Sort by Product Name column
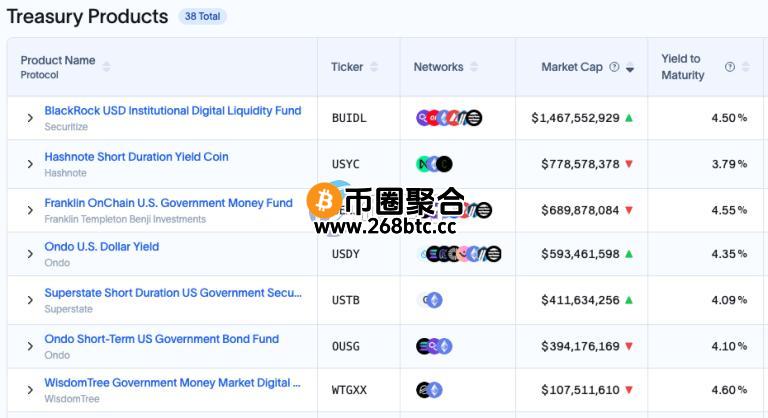This screenshot has width=768, height=418. [x=106, y=67]
